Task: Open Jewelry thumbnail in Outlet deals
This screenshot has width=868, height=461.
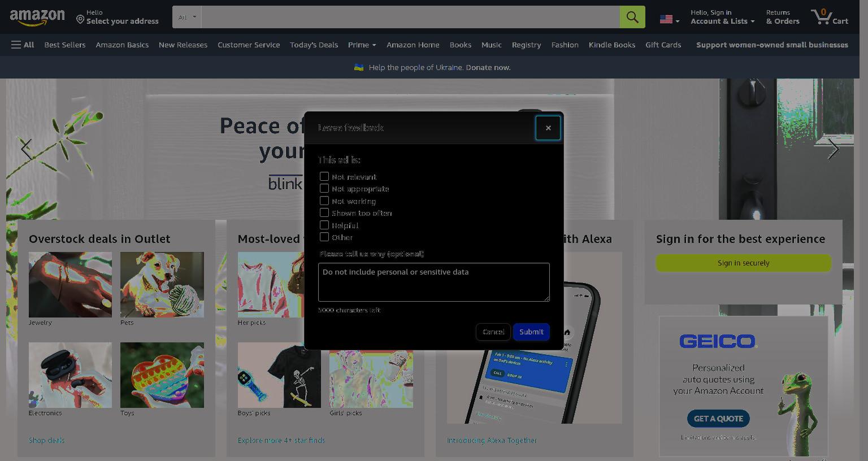Action: (70, 285)
